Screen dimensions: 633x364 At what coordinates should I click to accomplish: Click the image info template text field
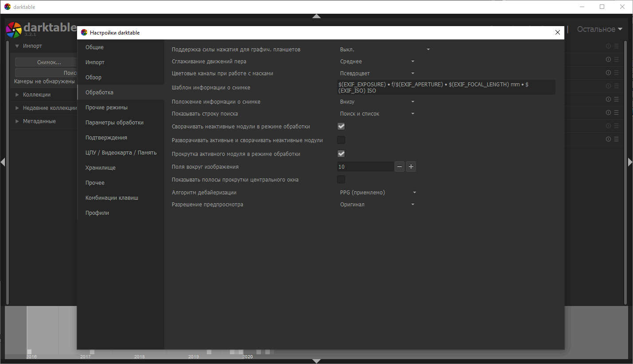[446, 87]
